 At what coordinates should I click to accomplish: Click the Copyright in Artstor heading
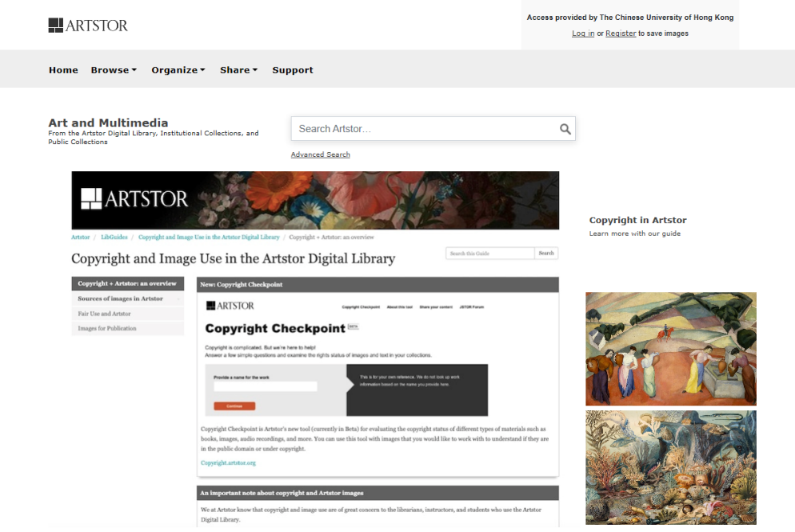pos(637,220)
